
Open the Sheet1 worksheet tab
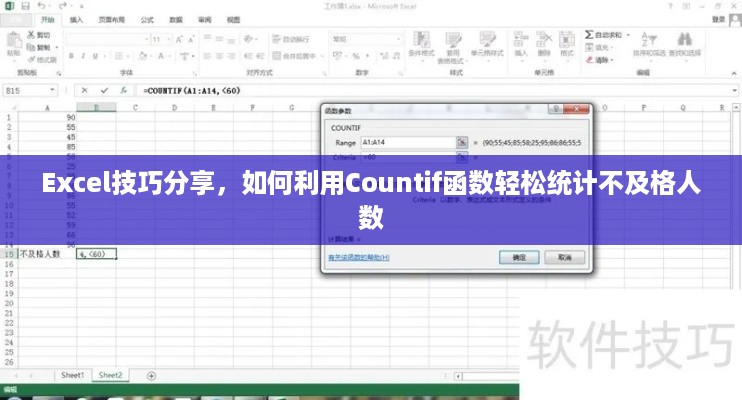[x=72, y=375]
